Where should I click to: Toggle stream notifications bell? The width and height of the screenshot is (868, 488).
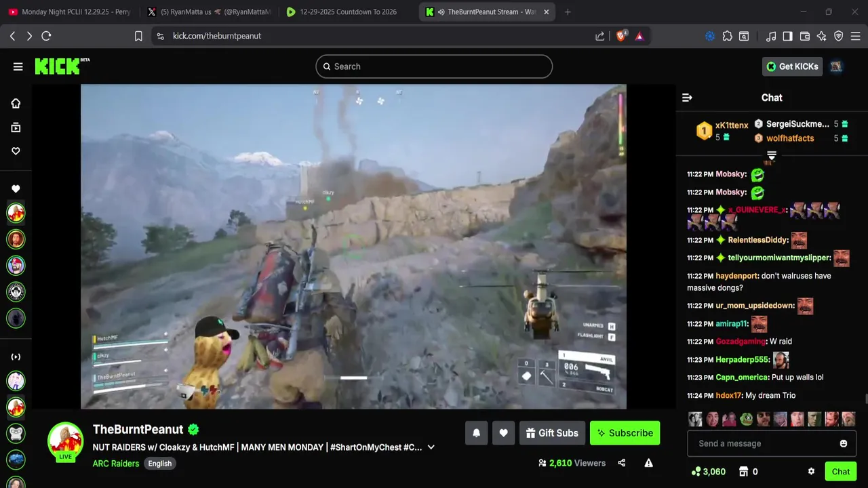[476, 433]
